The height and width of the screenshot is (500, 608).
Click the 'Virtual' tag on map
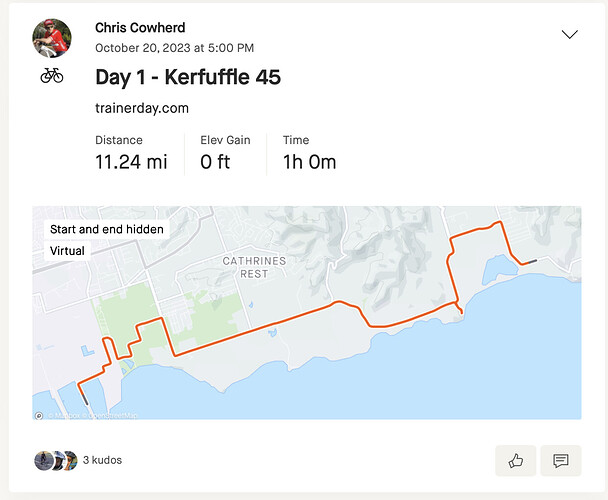67,251
